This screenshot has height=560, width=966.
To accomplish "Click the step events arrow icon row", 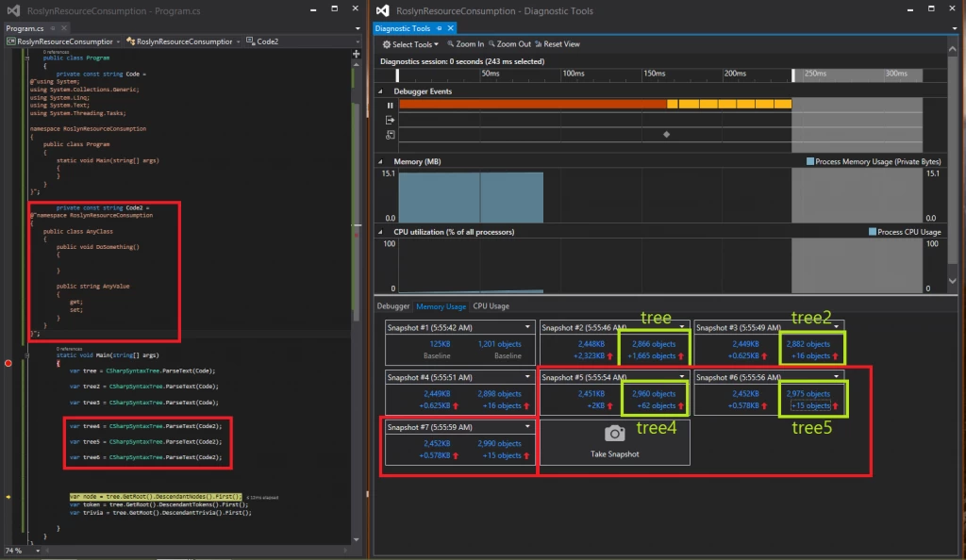I will 390,120.
